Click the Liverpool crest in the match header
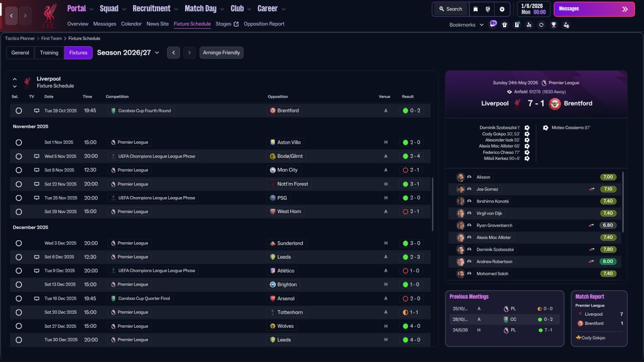The image size is (644, 362). (x=517, y=104)
